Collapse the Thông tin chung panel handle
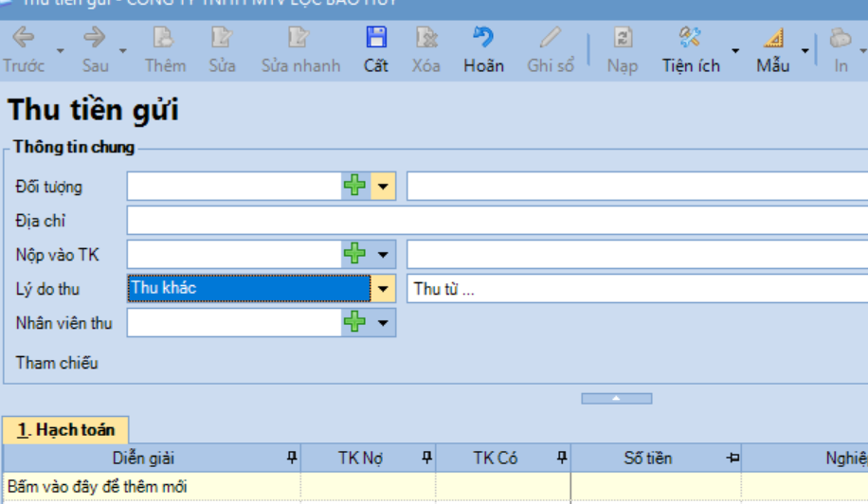 click(x=616, y=399)
